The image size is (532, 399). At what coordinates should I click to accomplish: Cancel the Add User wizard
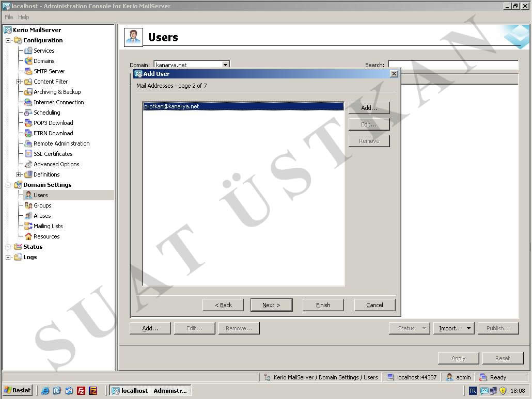pos(375,305)
